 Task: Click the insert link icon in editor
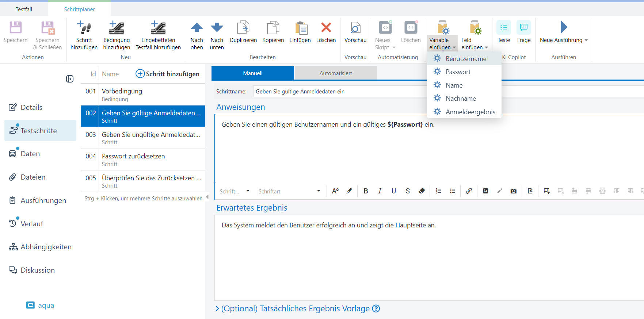tap(469, 191)
